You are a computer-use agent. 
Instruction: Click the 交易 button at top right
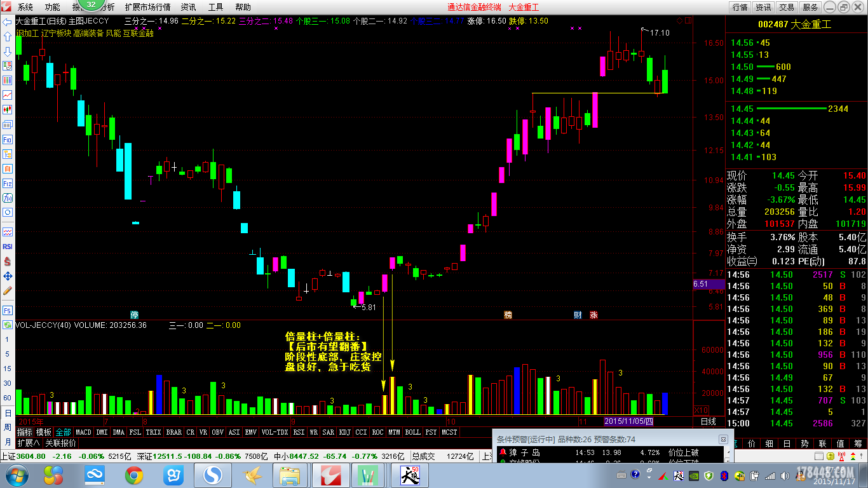pos(787,7)
